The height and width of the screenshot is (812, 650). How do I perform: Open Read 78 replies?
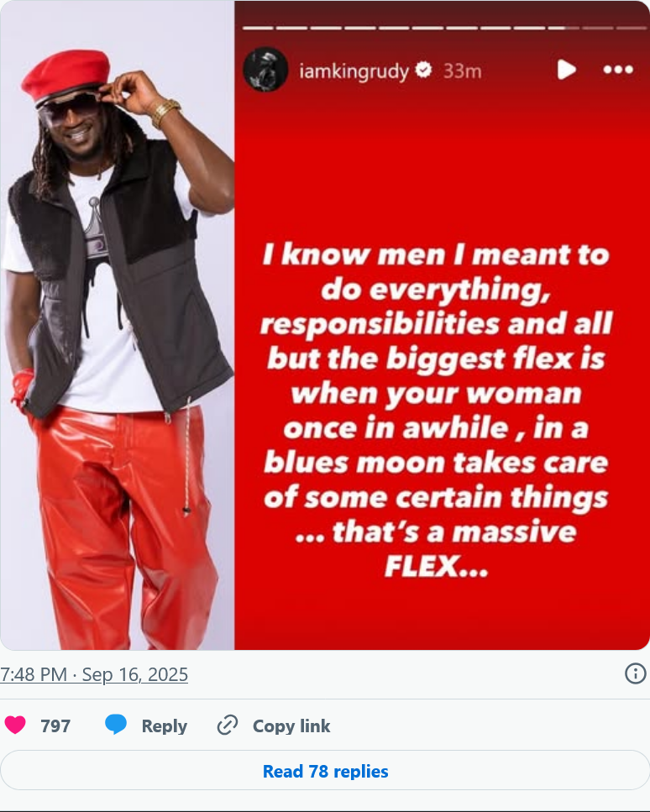click(325, 771)
